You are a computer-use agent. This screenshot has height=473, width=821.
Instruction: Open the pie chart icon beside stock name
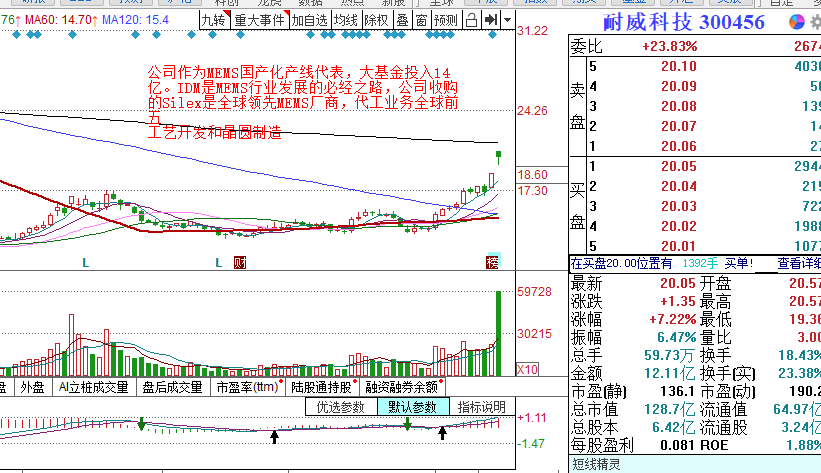(x=796, y=22)
